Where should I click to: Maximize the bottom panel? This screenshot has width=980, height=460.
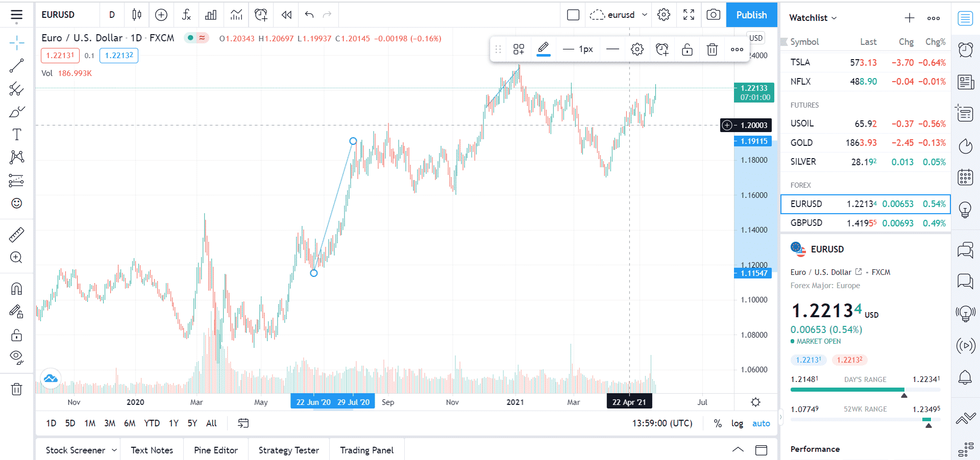pyautogui.click(x=761, y=450)
